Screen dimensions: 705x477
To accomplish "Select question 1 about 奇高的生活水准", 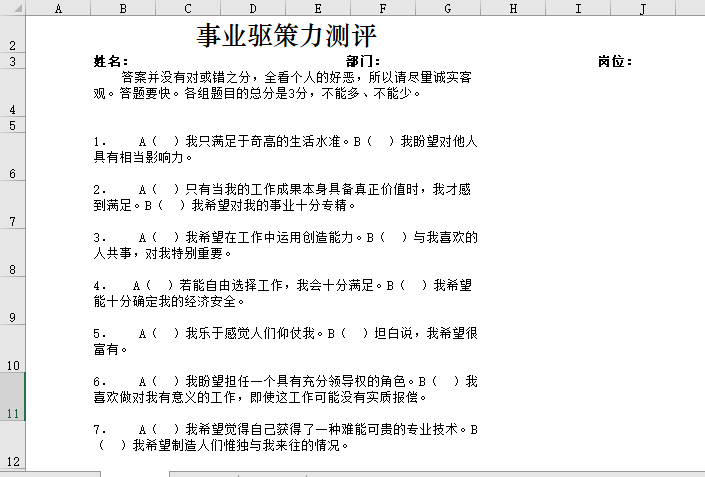I will pyautogui.click(x=285, y=149).
